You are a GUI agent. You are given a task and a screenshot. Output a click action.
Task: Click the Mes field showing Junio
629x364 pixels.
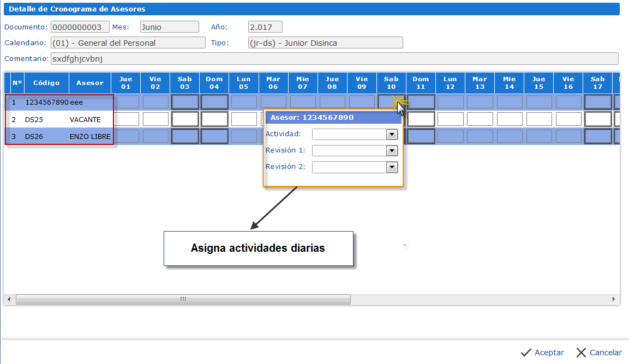coord(169,27)
